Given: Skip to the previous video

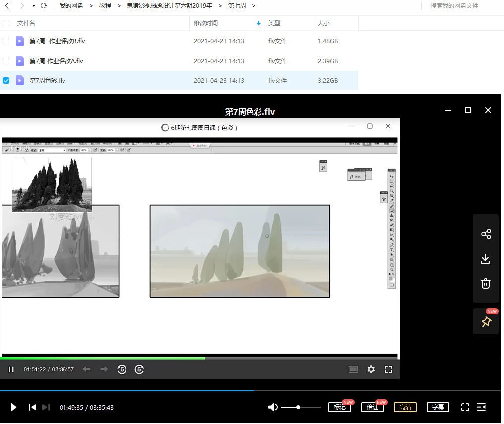Looking at the screenshot, I should pyautogui.click(x=32, y=407).
